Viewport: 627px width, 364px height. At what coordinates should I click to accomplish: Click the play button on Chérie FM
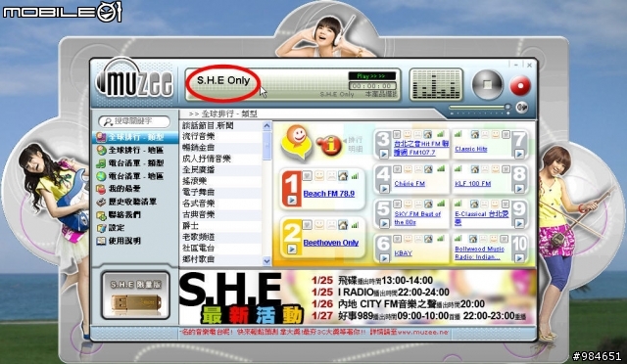(384, 189)
